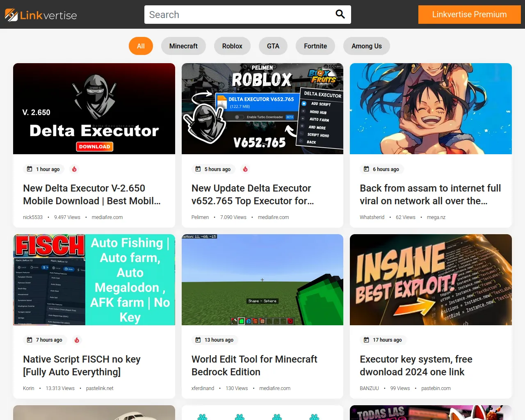
Task: Click "mediafire.com" on the nick5533 post
Action: [107, 217]
